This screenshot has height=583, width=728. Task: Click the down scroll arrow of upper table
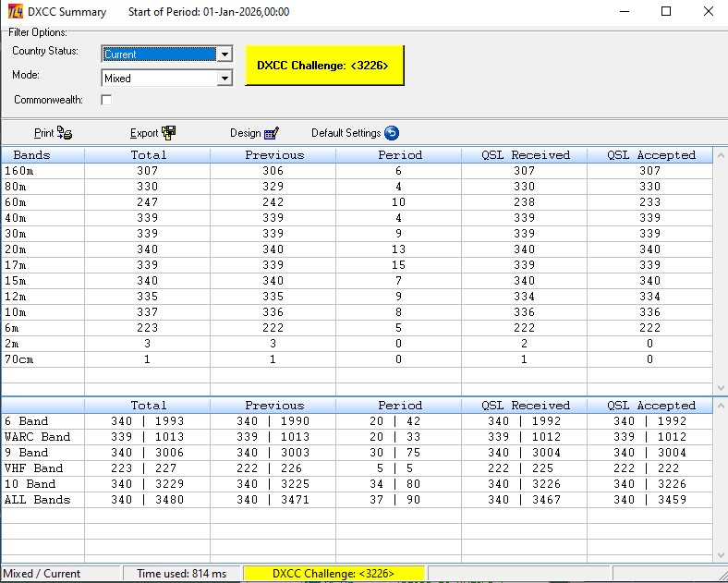(721, 387)
